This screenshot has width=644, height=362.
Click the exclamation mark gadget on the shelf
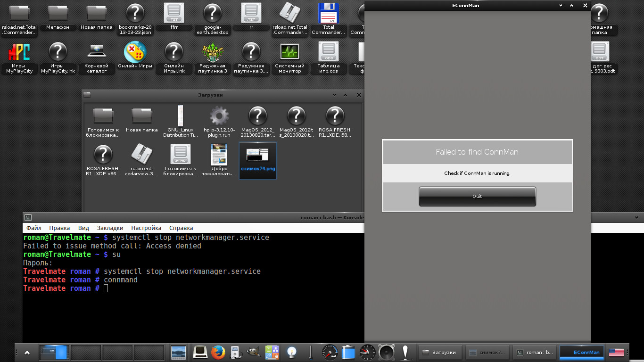tap(405, 352)
